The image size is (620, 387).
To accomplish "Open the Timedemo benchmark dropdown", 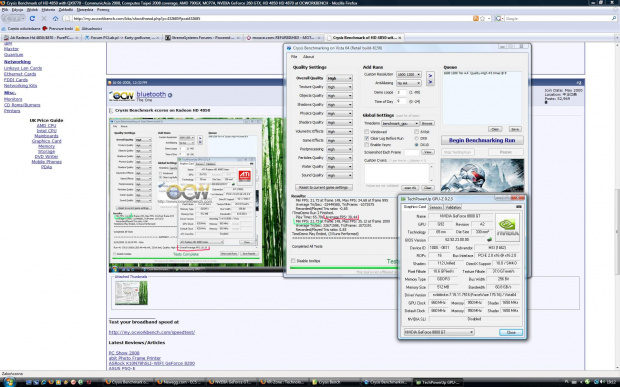I will pyautogui.click(x=400, y=123).
